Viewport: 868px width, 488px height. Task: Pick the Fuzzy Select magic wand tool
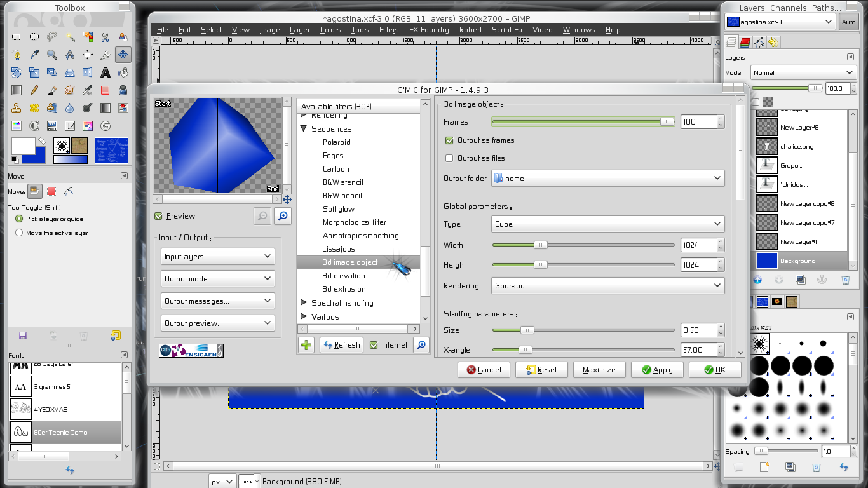pyautogui.click(x=70, y=37)
